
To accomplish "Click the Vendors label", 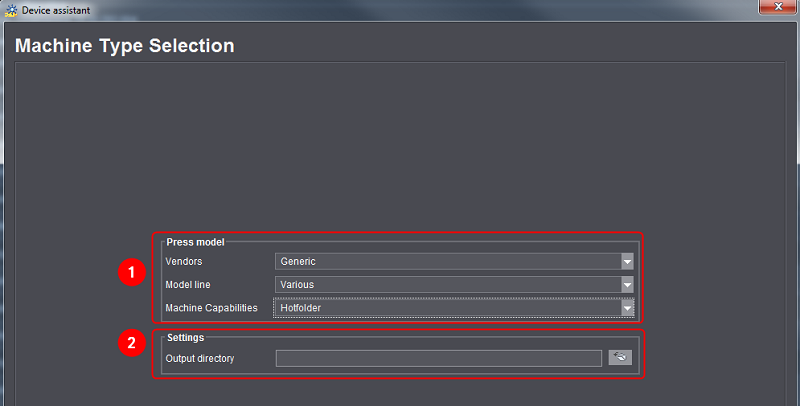I will point(185,262).
